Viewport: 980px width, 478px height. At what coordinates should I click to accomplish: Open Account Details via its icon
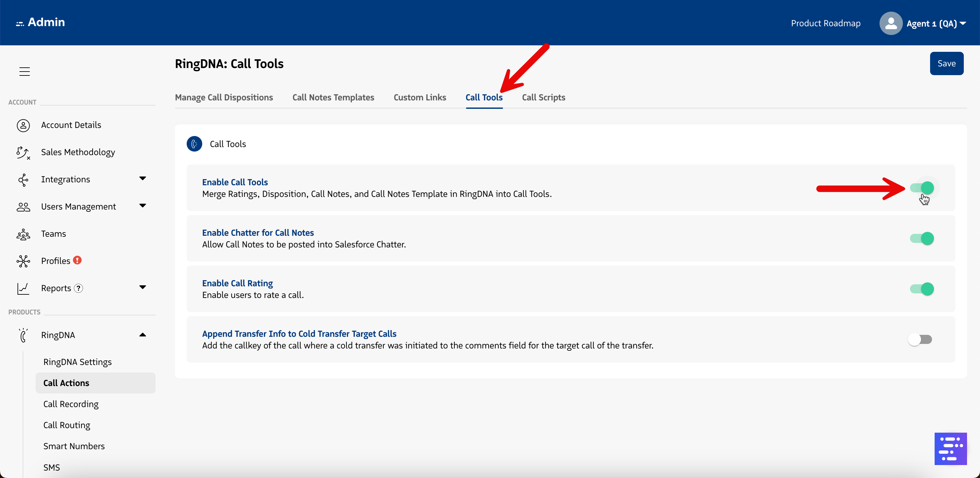[23, 125]
